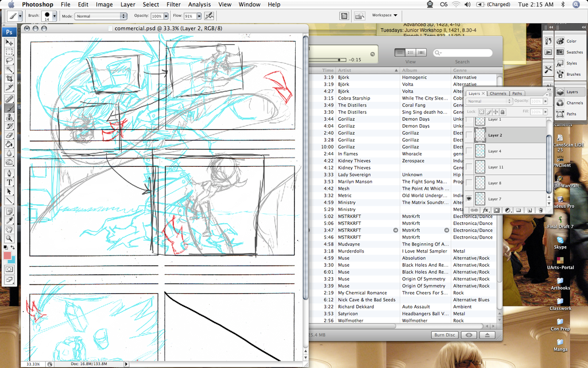This screenshot has width=588, height=368.
Task: Select the Type tool
Action: pyautogui.click(x=9, y=182)
